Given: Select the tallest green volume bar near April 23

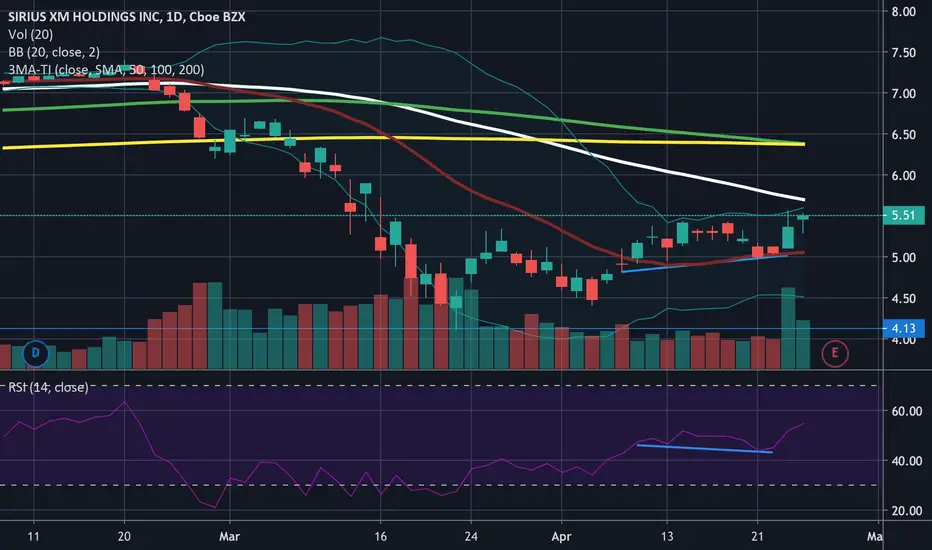Looking at the screenshot, I should pyautogui.click(x=788, y=328).
